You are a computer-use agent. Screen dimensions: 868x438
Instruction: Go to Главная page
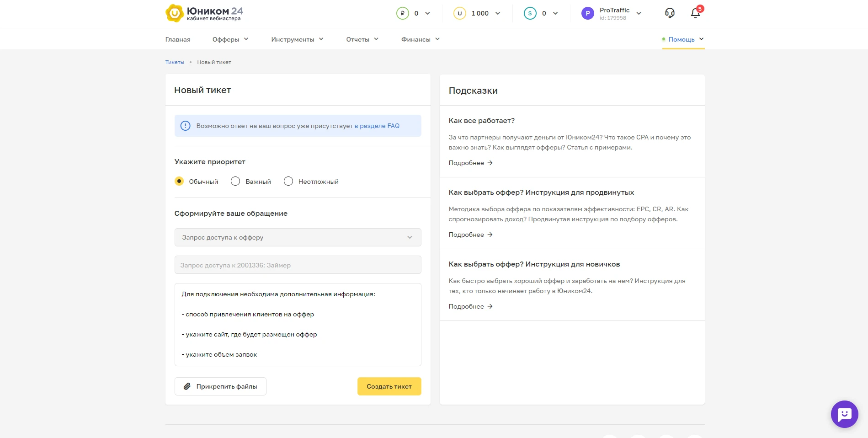pyautogui.click(x=178, y=39)
